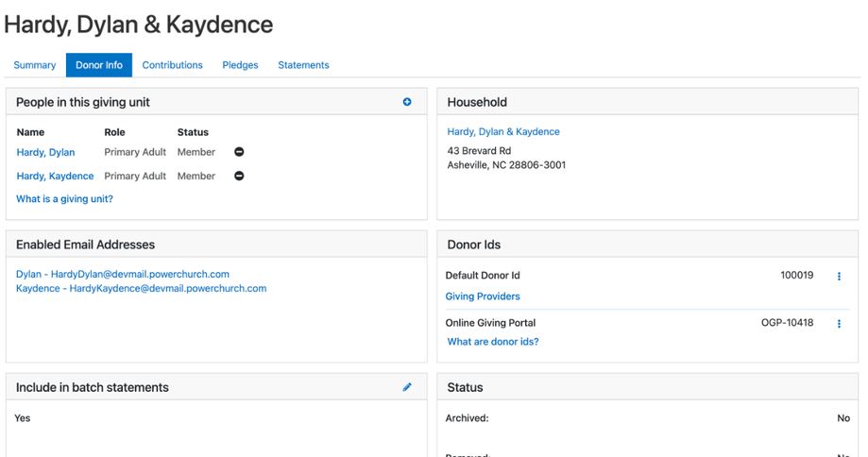Image resolution: width=868 pixels, height=457 pixels.
Task: Open the Contributions tab
Action: click(172, 65)
